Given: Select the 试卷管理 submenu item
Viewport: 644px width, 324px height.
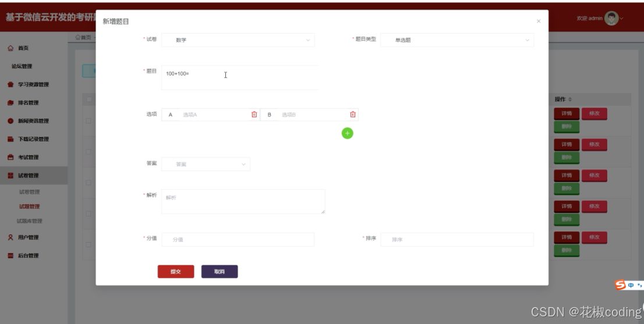Looking at the screenshot, I should tap(30, 192).
